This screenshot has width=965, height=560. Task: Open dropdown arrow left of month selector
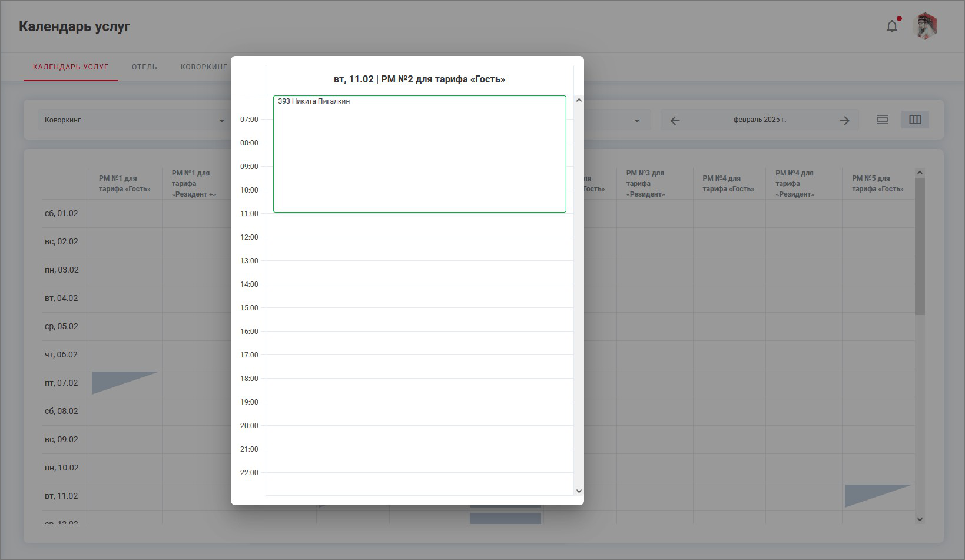point(636,120)
